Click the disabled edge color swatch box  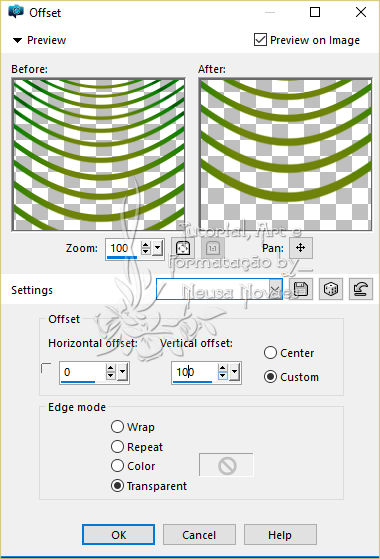226,465
